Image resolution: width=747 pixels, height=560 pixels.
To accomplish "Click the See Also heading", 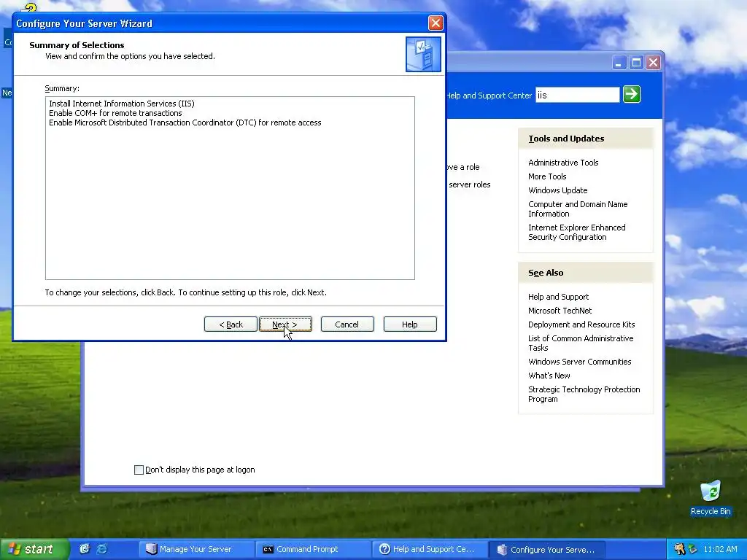I will 546,273.
